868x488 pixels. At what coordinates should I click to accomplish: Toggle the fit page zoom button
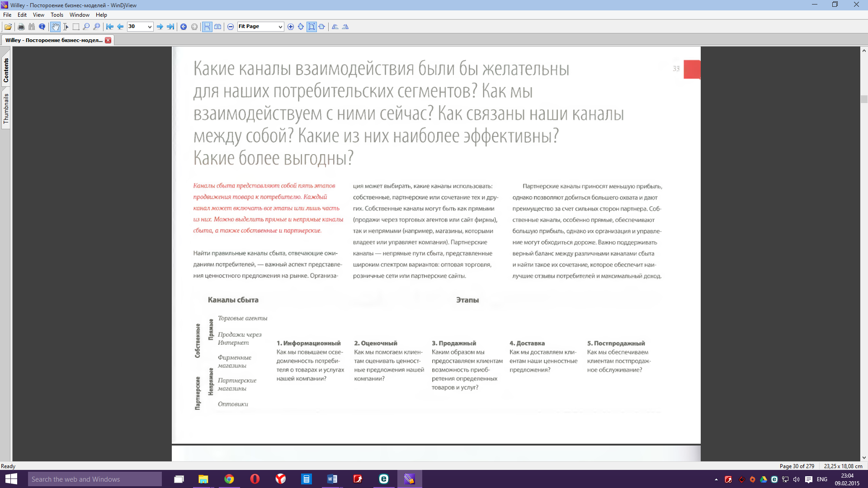[311, 27]
